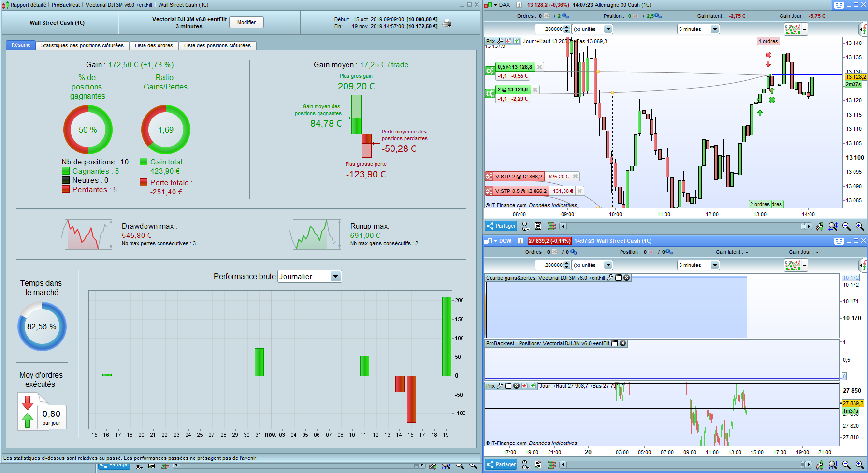
Task: Open the Liste des positions clôturées tab
Action: tap(217, 45)
